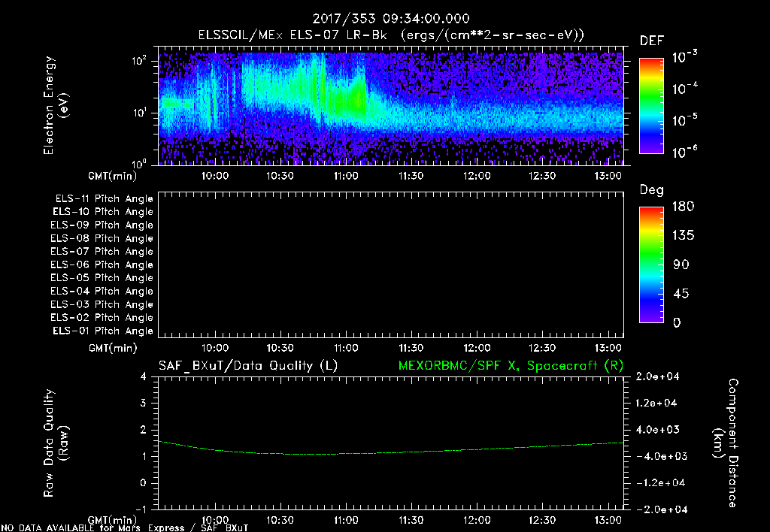
Task: Click the 2.0e+04 right axis value
Action: point(657,376)
